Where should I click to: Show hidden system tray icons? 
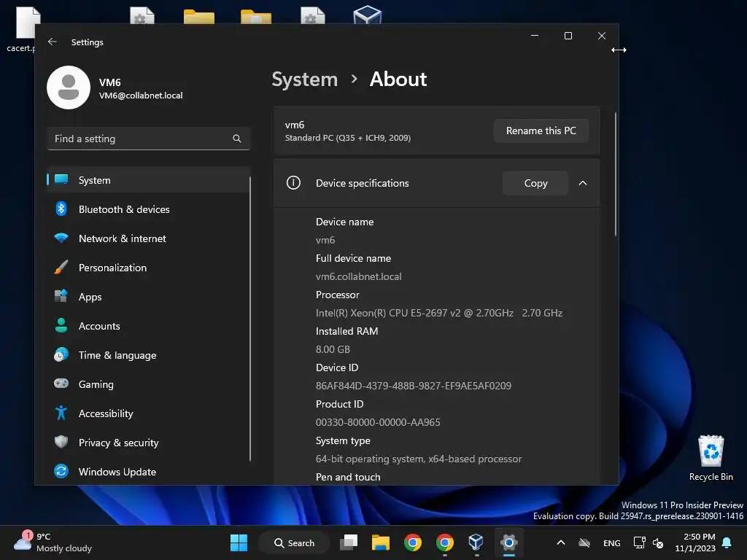(x=561, y=542)
